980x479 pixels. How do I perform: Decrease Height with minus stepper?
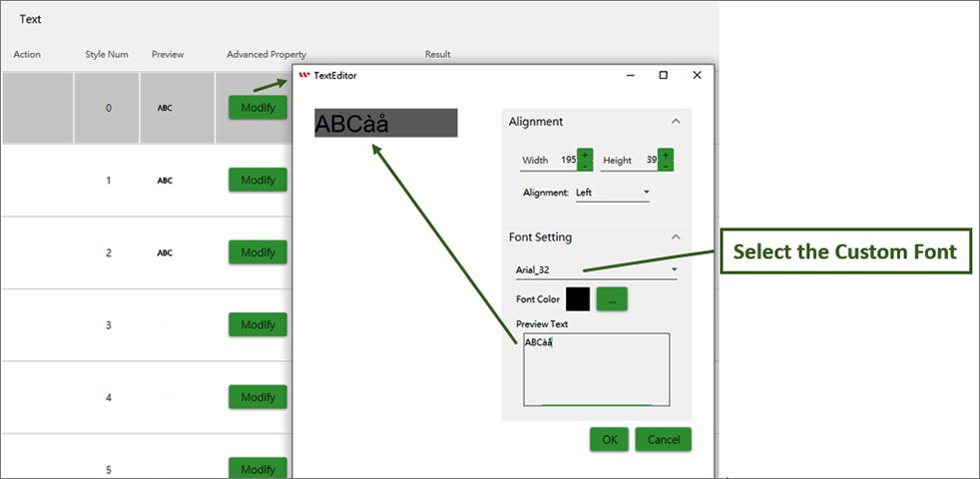(x=665, y=166)
